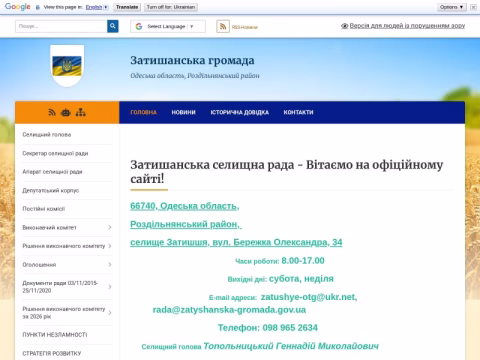Open the Select Language dropdown

[x=168, y=26]
